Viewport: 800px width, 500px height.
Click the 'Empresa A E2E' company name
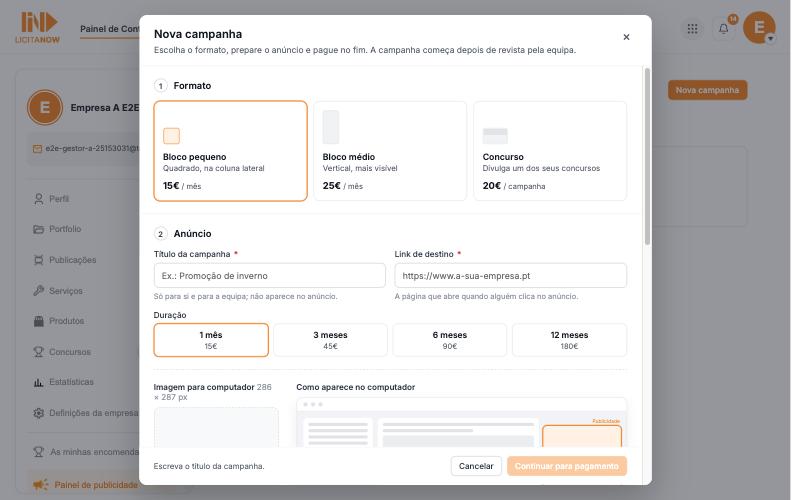pyautogui.click(x=105, y=108)
